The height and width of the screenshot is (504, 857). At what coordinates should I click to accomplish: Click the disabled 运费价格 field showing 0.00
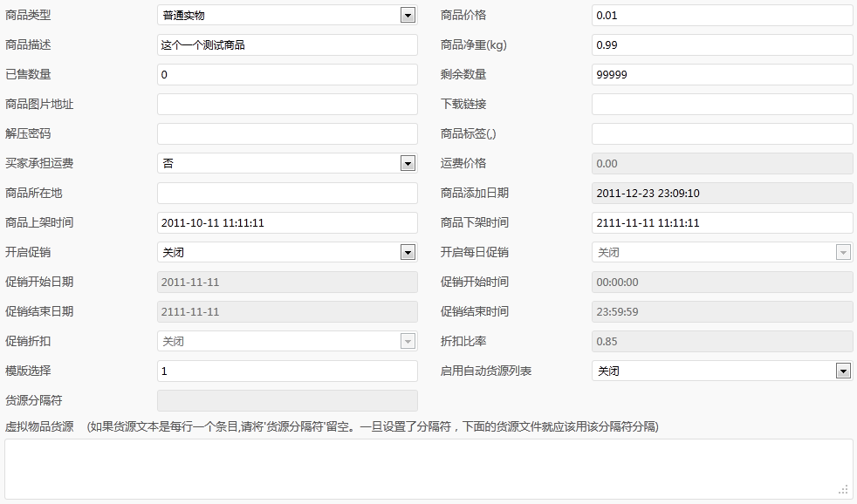(722, 163)
